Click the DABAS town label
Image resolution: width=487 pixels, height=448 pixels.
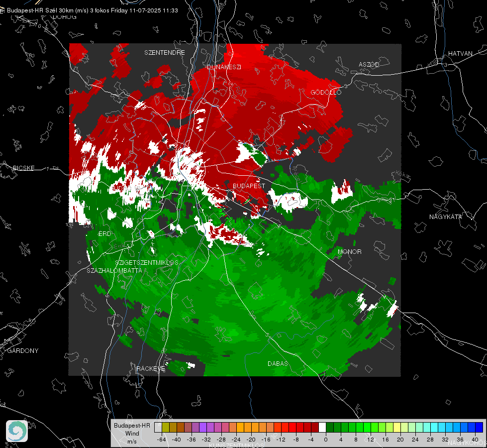click(278, 364)
